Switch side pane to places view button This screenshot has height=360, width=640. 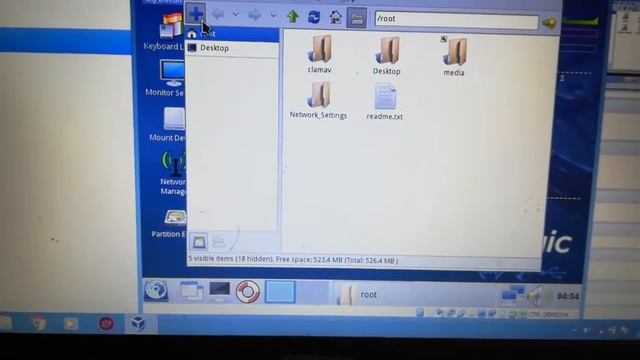pyautogui.click(x=199, y=241)
